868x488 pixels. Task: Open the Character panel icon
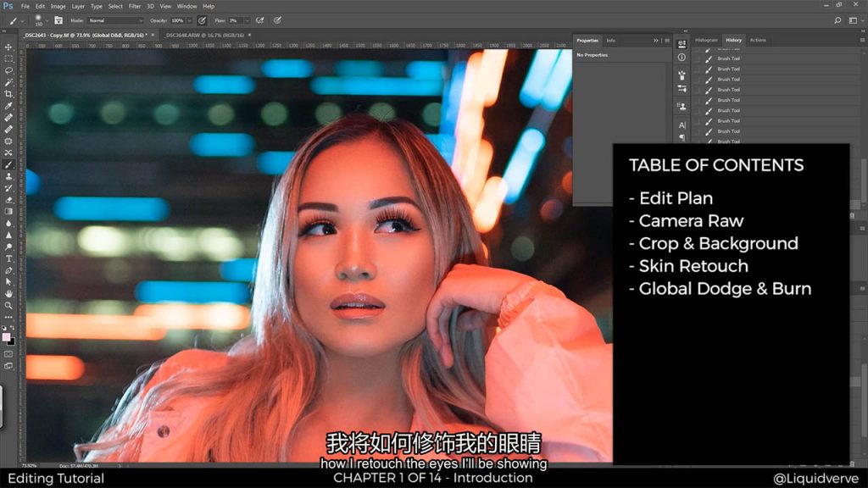[x=682, y=125]
